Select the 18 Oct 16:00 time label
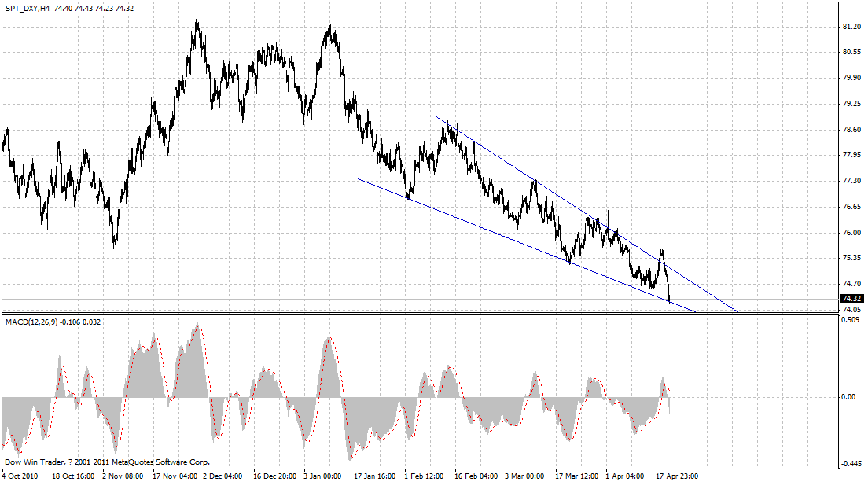This screenshot has height=482, width=868. point(72,476)
